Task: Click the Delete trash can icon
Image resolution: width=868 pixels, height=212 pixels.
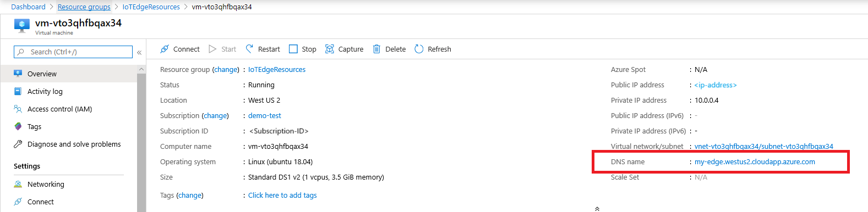Action: click(377, 49)
